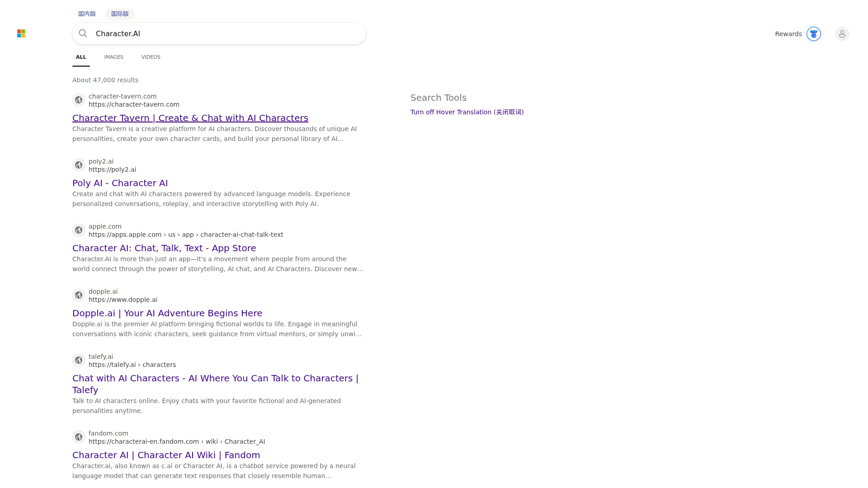Click the https://poly2.ai URL
Viewport: 868px width, 488px height.
(112, 169)
